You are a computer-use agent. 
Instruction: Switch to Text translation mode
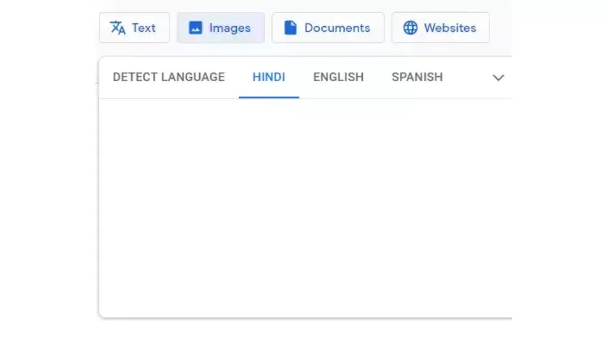pyautogui.click(x=134, y=28)
